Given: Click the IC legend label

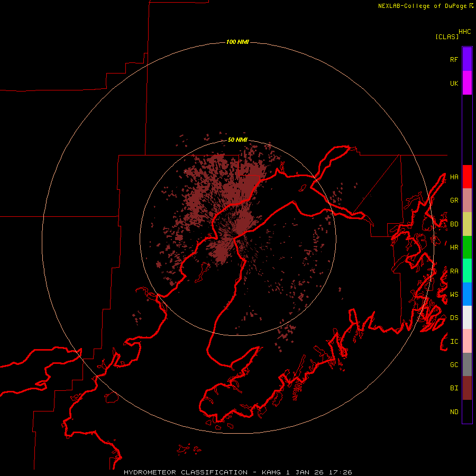Looking at the screenshot, I should [454, 342].
